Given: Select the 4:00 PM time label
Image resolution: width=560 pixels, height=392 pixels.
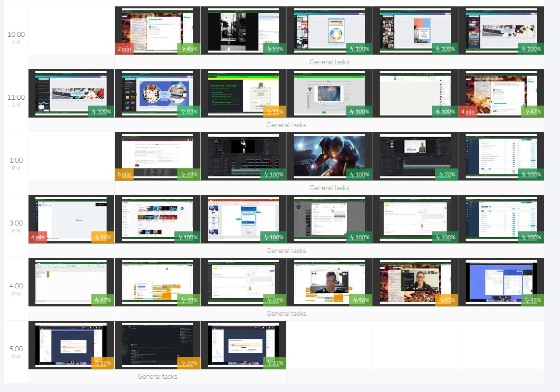Looking at the screenshot, I should (16, 289).
